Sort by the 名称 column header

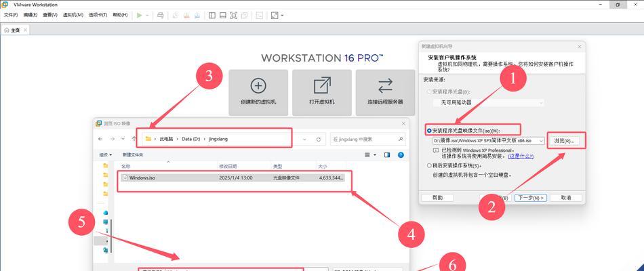pos(125,166)
